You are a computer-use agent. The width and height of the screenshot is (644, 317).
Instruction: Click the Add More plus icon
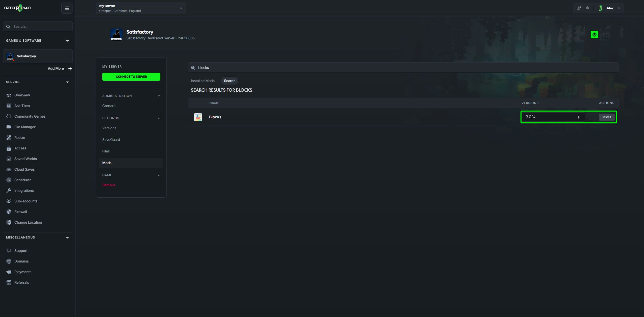[x=70, y=69]
